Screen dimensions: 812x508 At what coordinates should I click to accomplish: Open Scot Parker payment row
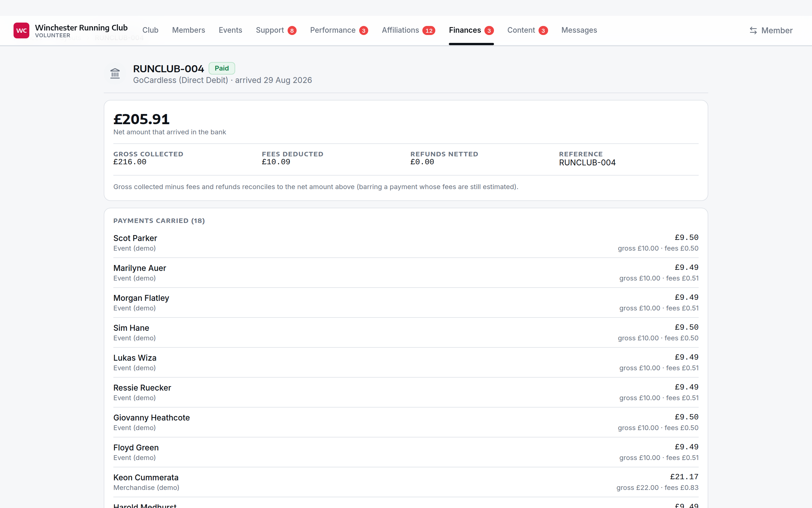coord(406,243)
